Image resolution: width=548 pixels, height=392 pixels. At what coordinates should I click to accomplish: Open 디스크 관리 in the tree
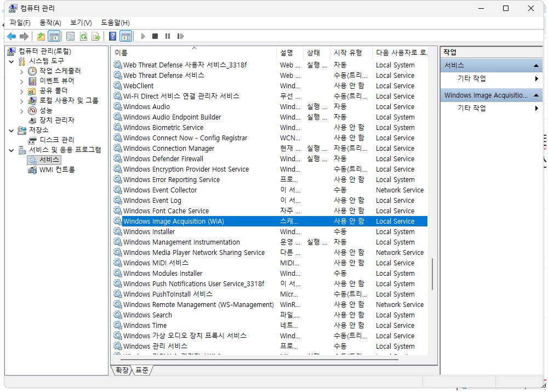[57, 140]
